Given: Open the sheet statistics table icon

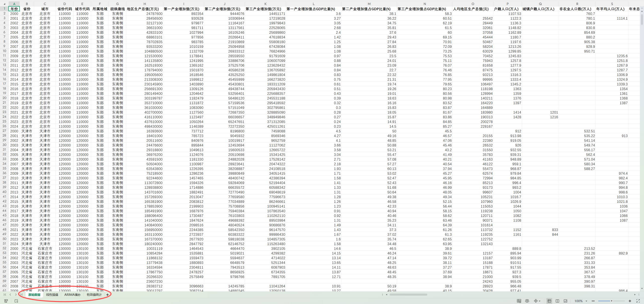Looking at the screenshot, I should (519, 301).
